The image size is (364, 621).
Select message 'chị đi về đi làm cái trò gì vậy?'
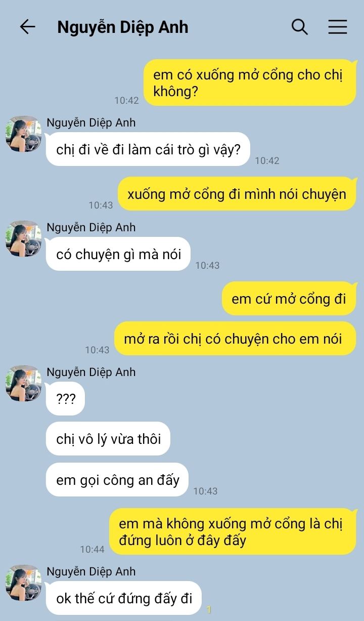[148, 149]
